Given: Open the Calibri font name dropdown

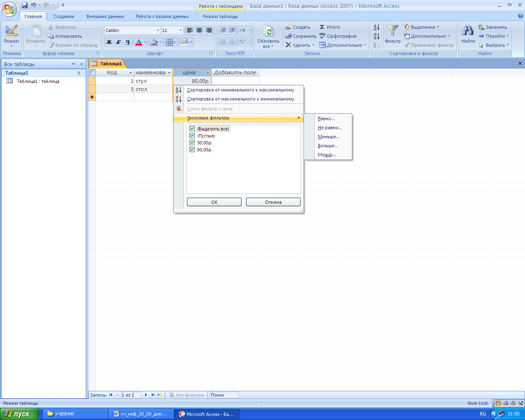Looking at the screenshot, I should pos(158,30).
